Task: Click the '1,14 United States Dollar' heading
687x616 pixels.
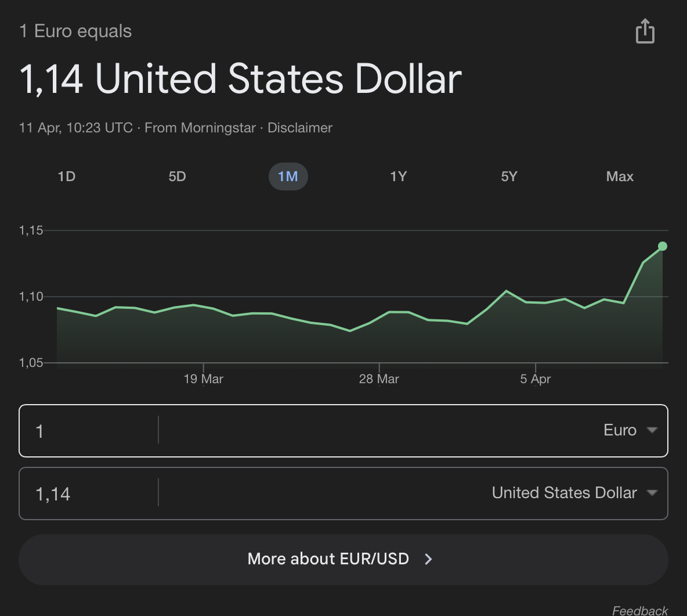Action: pyautogui.click(x=241, y=79)
